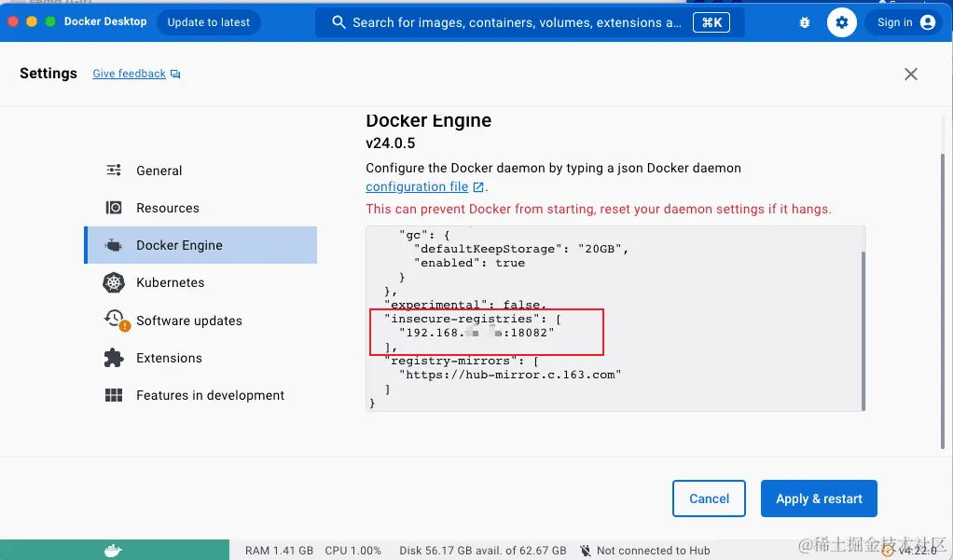Click "https://hub-mirror.c.163.com" text
Screen dimensions: 953x560
(510, 375)
